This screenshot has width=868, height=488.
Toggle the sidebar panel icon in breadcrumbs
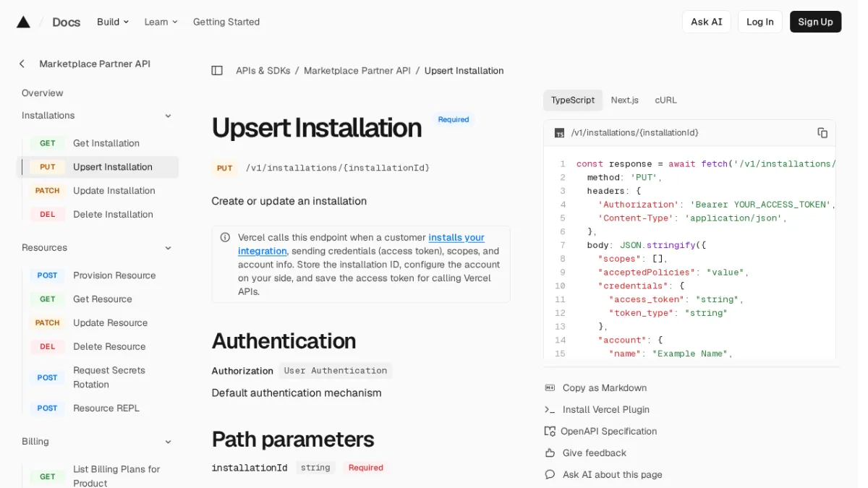tap(217, 71)
